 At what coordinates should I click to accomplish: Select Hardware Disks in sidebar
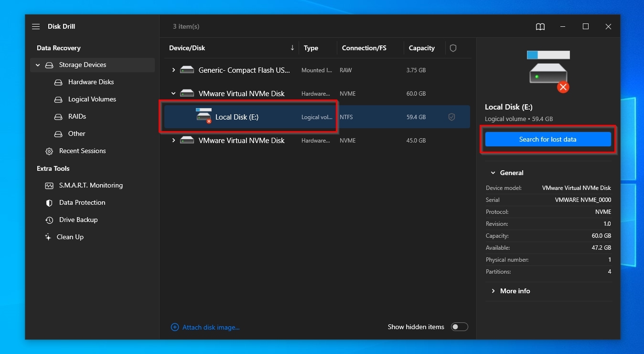(x=91, y=82)
